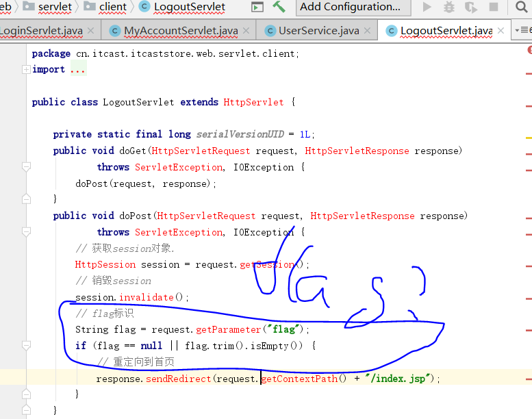
Task: Close the UserService.java tab
Action: [367, 31]
